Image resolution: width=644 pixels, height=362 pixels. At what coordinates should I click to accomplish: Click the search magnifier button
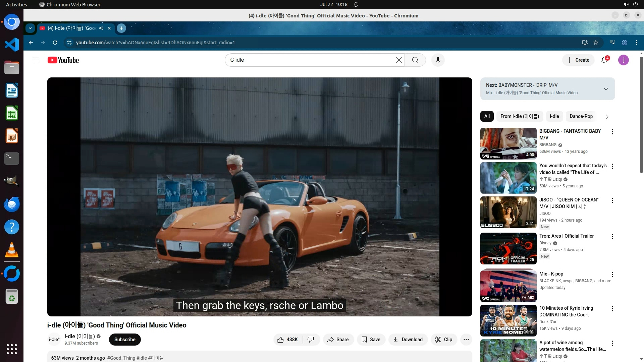point(415,60)
